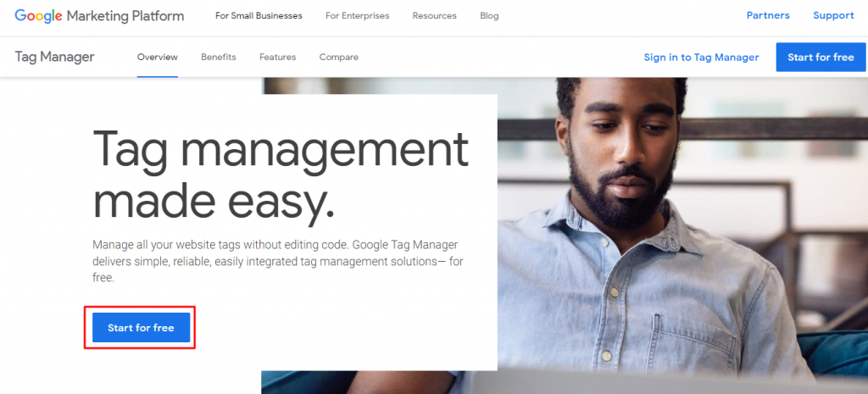This screenshot has width=868, height=394.
Task: Click the Tag Manager product title
Action: tap(55, 57)
